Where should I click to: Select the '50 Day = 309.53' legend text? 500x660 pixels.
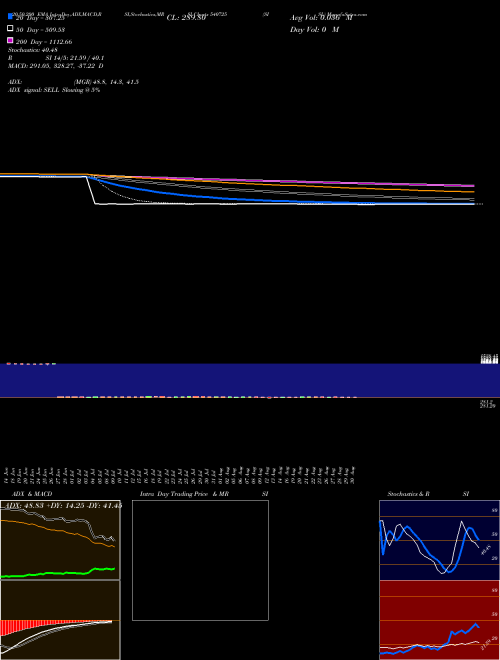40,30
